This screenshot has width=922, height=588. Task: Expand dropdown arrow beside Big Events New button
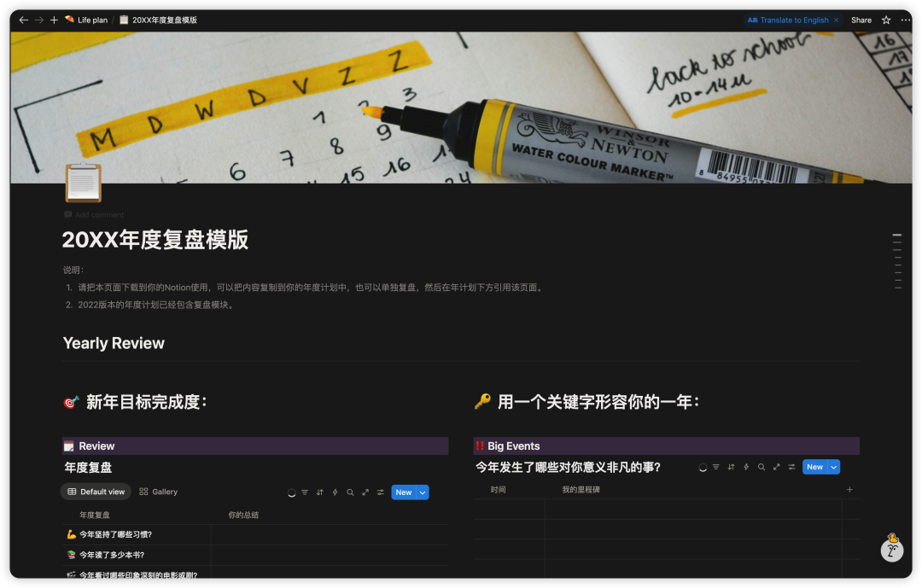tap(834, 467)
